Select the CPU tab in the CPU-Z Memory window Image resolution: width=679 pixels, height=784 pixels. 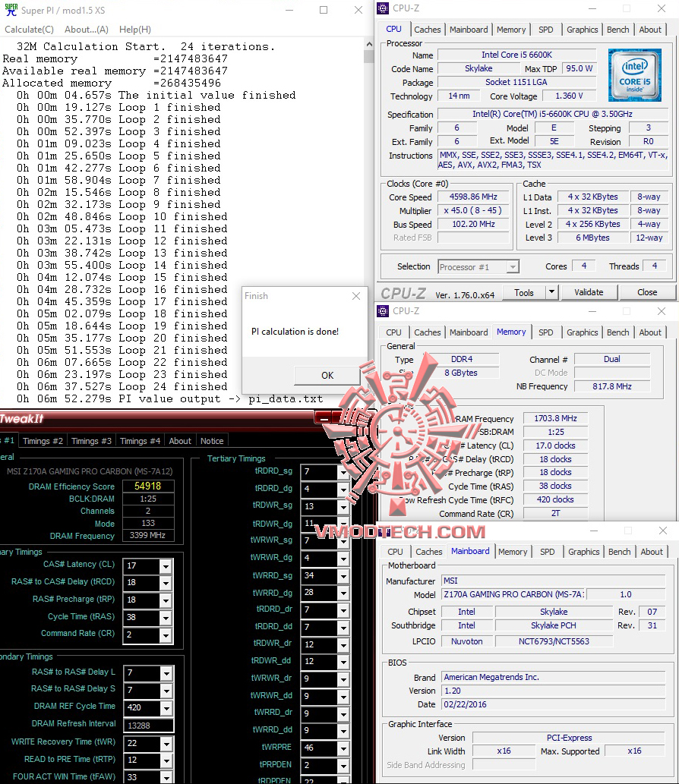393,332
